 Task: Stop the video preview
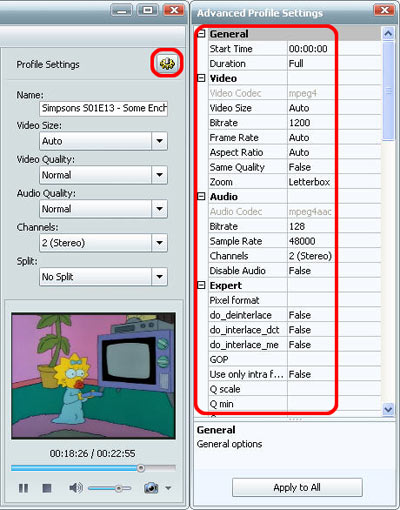[x=47, y=488]
